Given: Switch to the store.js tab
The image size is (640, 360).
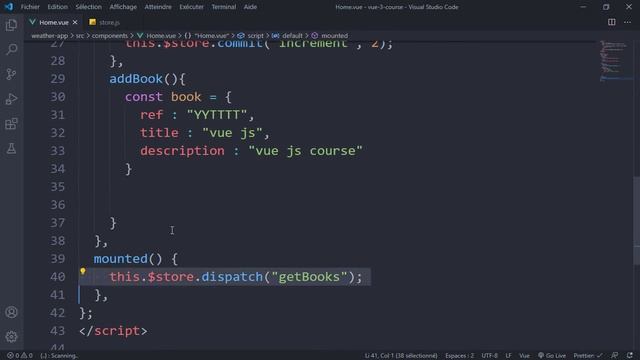Looking at the screenshot, I should (104, 22).
